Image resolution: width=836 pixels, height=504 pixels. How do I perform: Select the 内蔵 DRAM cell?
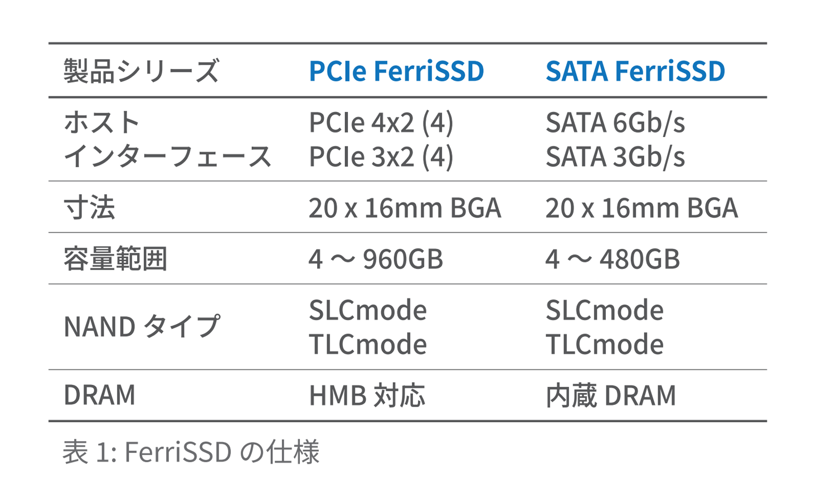coord(610,395)
